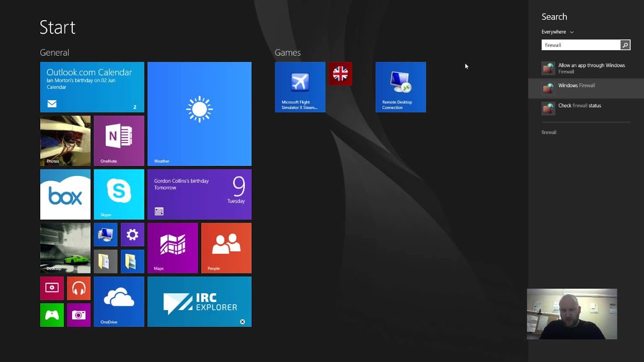Open the Camera tile
The width and height of the screenshot is (644, 362).
click(79, 315)
